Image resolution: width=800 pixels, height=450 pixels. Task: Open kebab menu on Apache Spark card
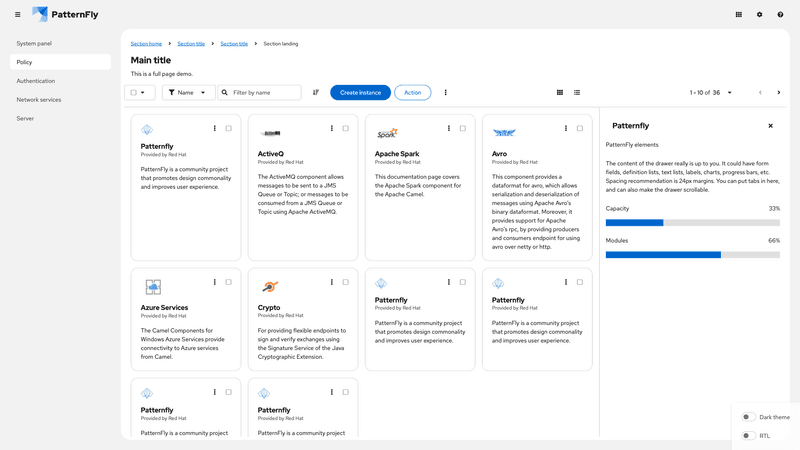coord(448,129)
